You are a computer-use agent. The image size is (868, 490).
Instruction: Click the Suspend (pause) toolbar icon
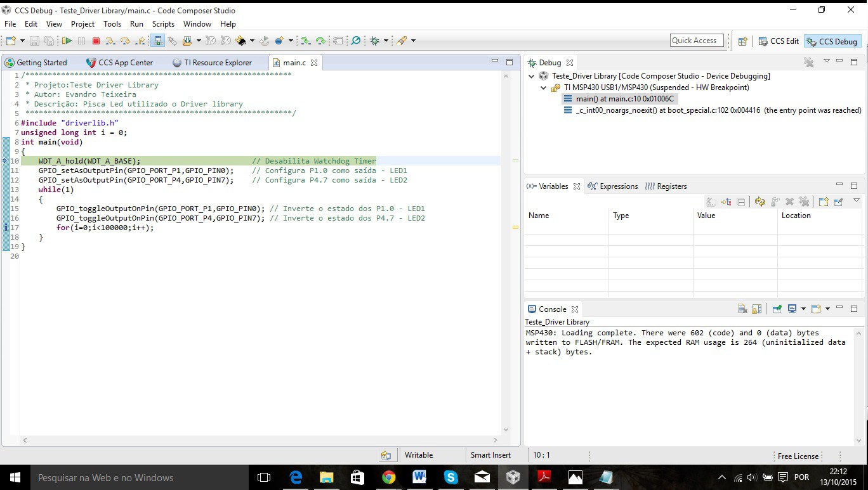81,41
